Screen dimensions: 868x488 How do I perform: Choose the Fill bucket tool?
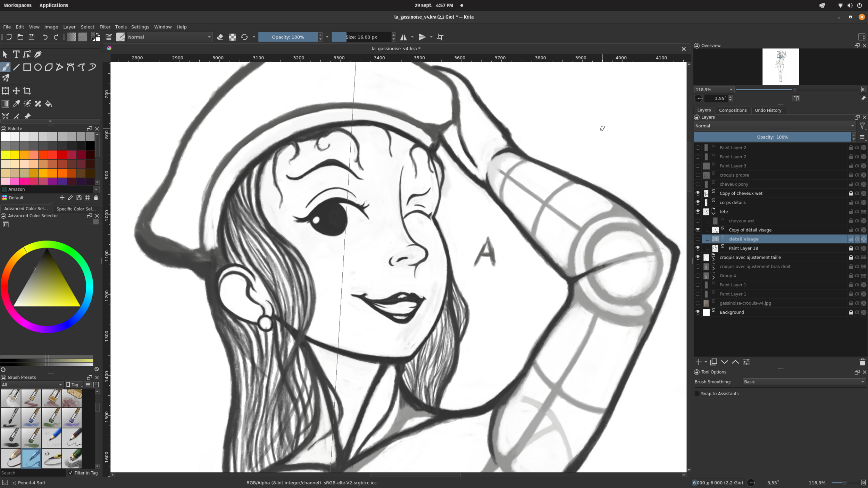[49, 104]
